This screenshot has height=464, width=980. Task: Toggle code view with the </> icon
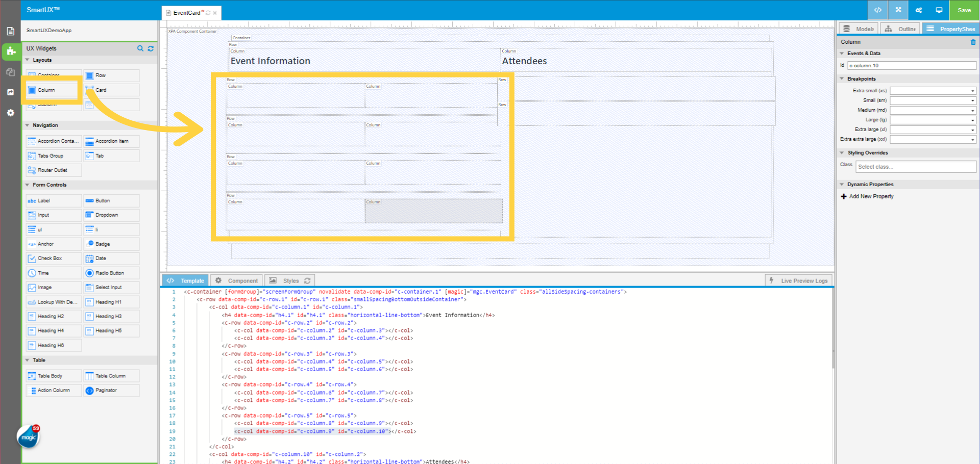(877, 10)
